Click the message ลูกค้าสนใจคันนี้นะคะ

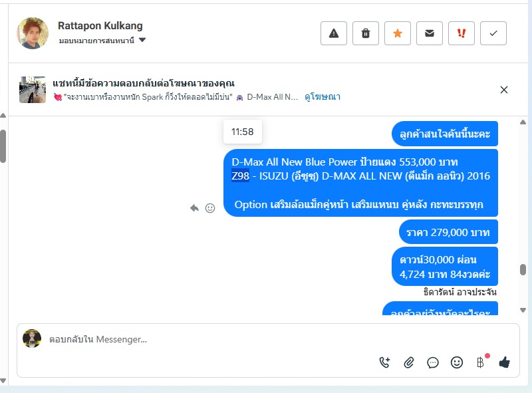(x=444, y=134)
